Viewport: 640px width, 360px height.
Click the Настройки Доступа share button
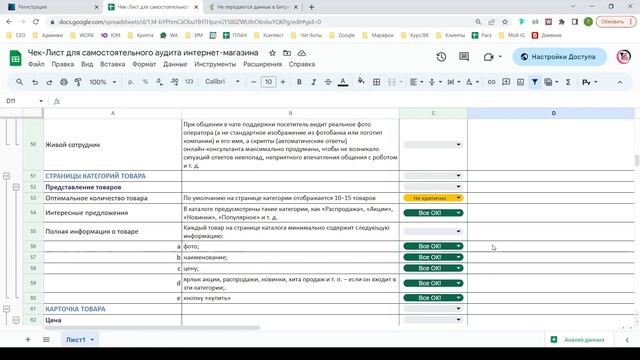pos(559,57)
